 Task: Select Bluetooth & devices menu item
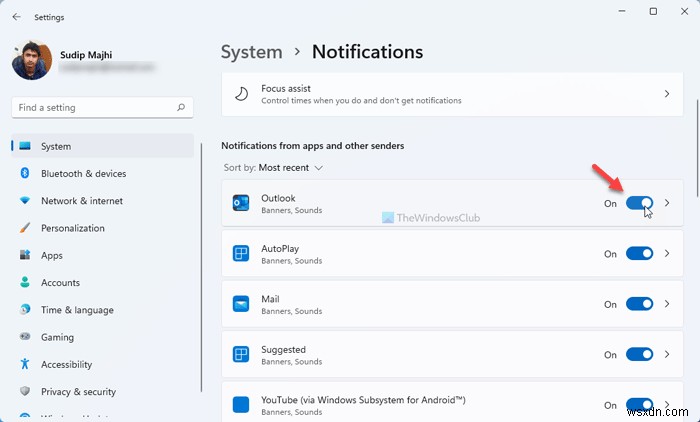[103, 173]
